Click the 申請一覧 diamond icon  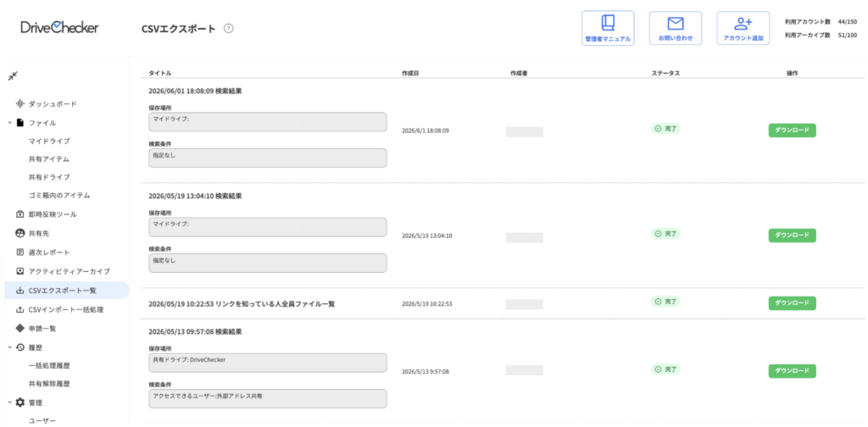point(20,328)
